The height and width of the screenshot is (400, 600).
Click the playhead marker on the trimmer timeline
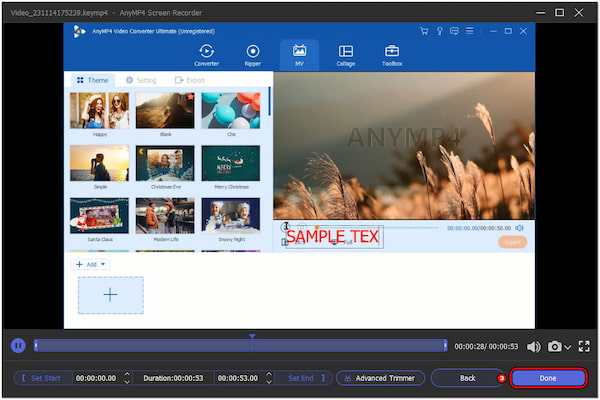pyautogui.click(x=252, y=337)
